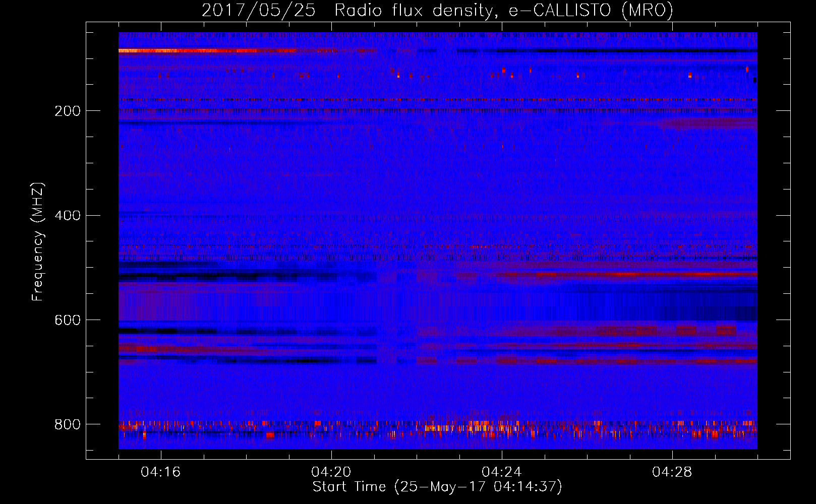816x504 pixels.
Task: Click the 800 frequency tick label
Action: tap(68, 424)
